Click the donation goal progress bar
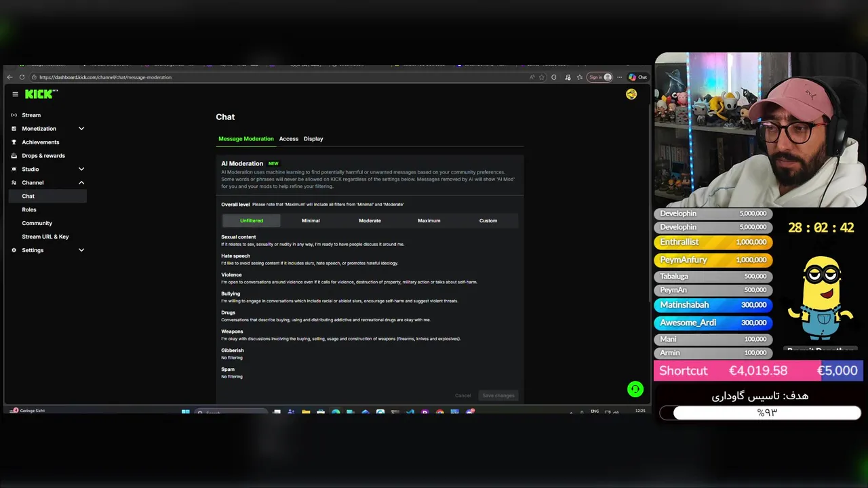This screenshot has height=488, width=868. point(760,412)
